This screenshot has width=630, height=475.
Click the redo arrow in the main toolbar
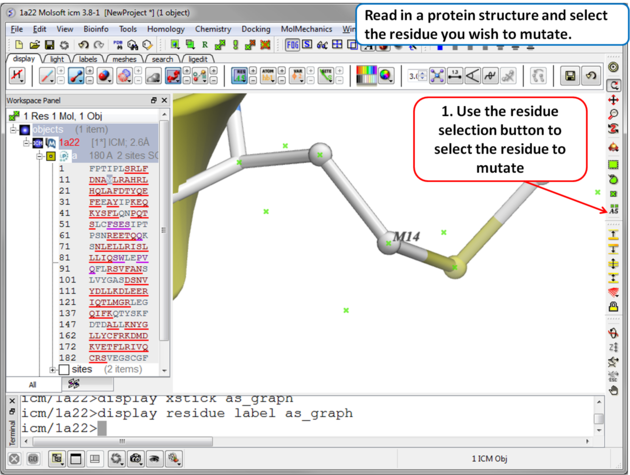[x=99, y=45]
